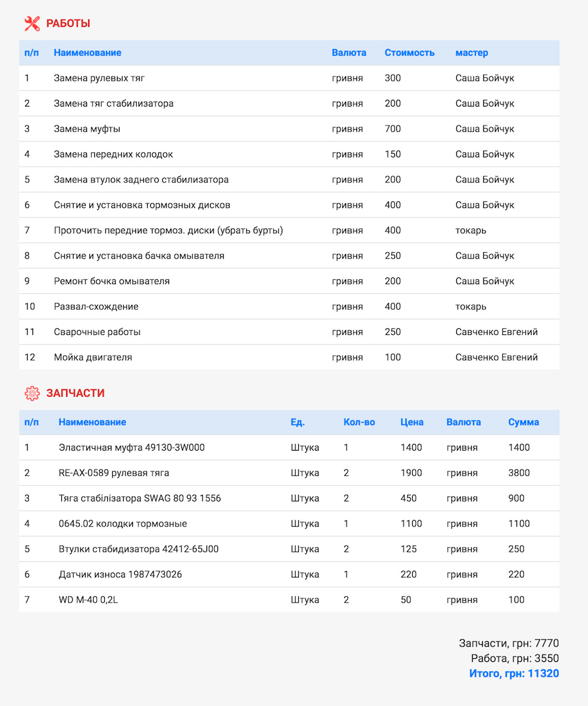Select Проточить передние тормоз. диски row

[x=168, y=231]
